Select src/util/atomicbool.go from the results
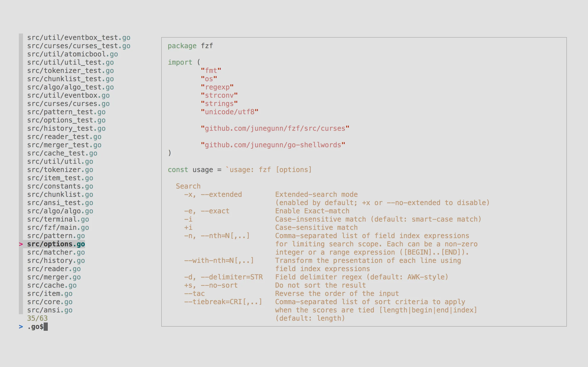 [72, 54]
